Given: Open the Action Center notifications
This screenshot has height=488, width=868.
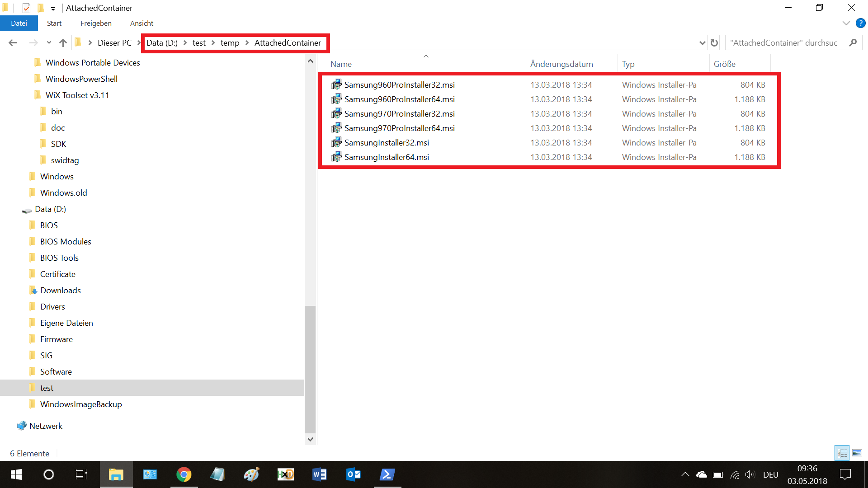Looking at the screenshot, I should [x=845, y=474].
